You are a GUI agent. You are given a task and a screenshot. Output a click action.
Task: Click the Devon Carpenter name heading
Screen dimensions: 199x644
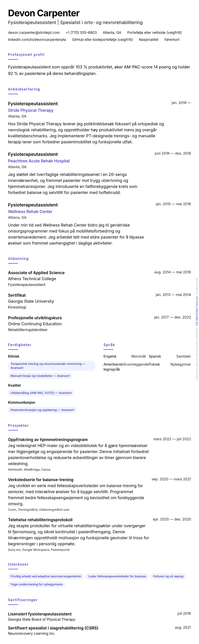[44, 13]
